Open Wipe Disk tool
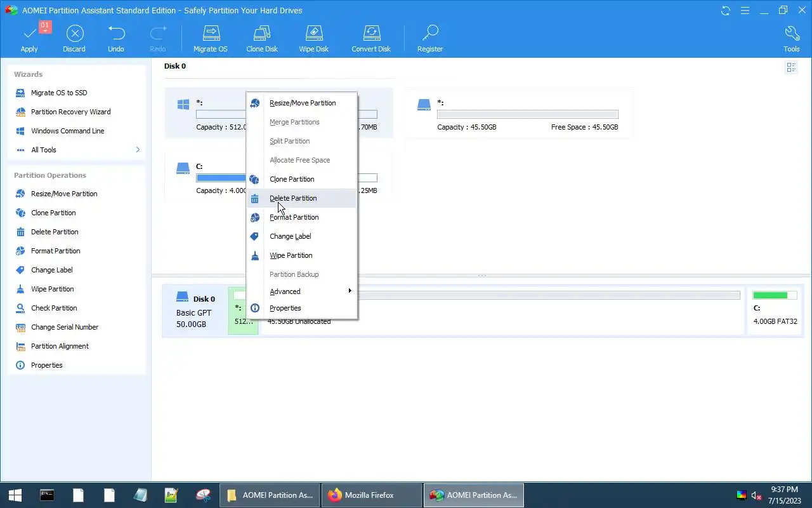812x508 pixels. point(314,39)
